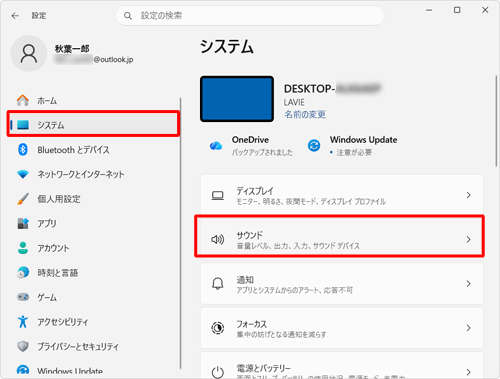The height and width of the screenshot is (379, 500).
Task: Click the blue desktop thumbnail
Action: pos(237,99)
